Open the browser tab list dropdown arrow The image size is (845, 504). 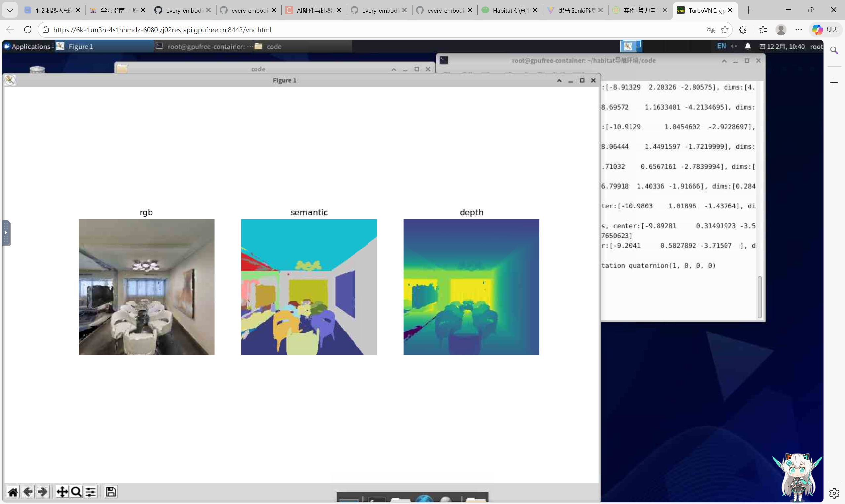click(x=10, y=10)
